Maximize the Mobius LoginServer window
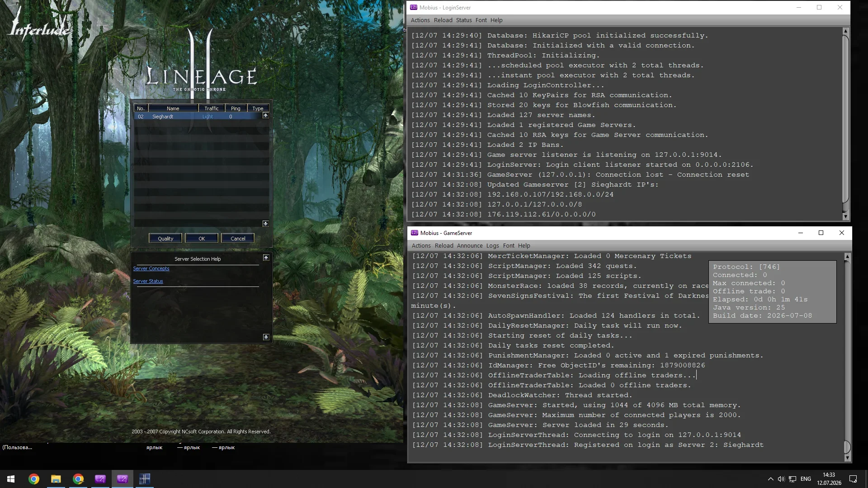 click(819, 8)
